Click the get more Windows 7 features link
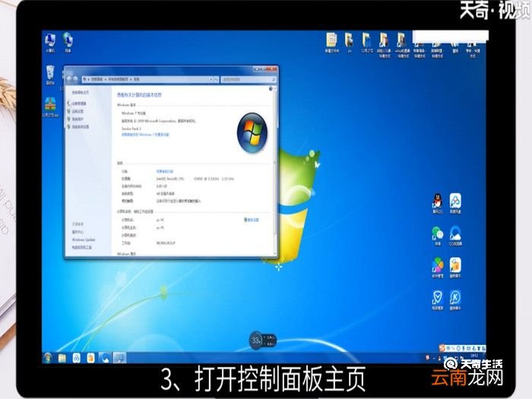Screen dimensions: 532x399 (145, 135)
